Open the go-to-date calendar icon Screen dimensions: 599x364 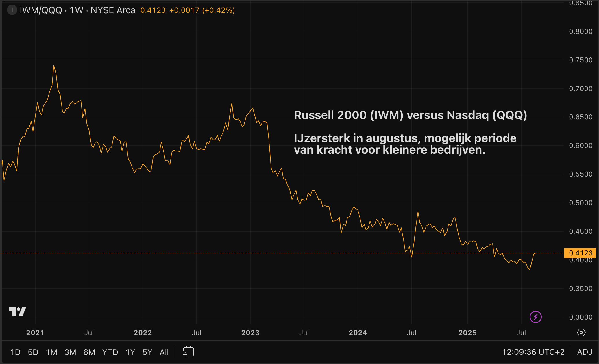tap(188, 352)
